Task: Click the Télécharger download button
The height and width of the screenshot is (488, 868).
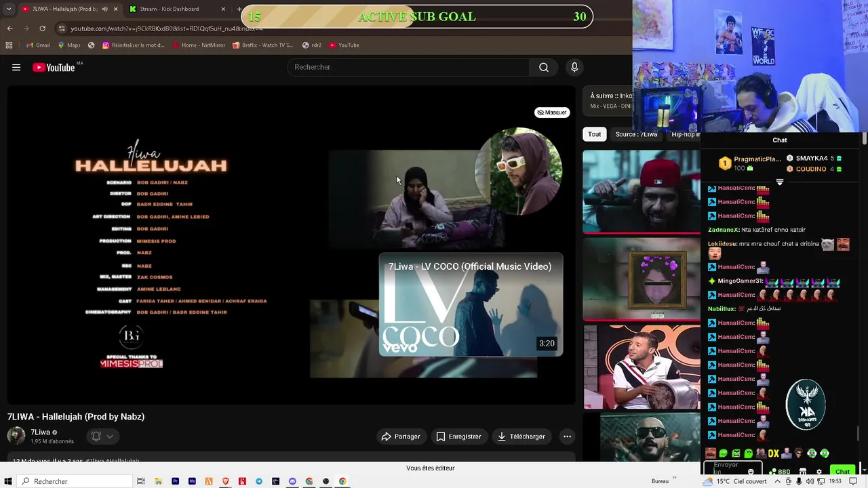Action: (x=521, y=436)
